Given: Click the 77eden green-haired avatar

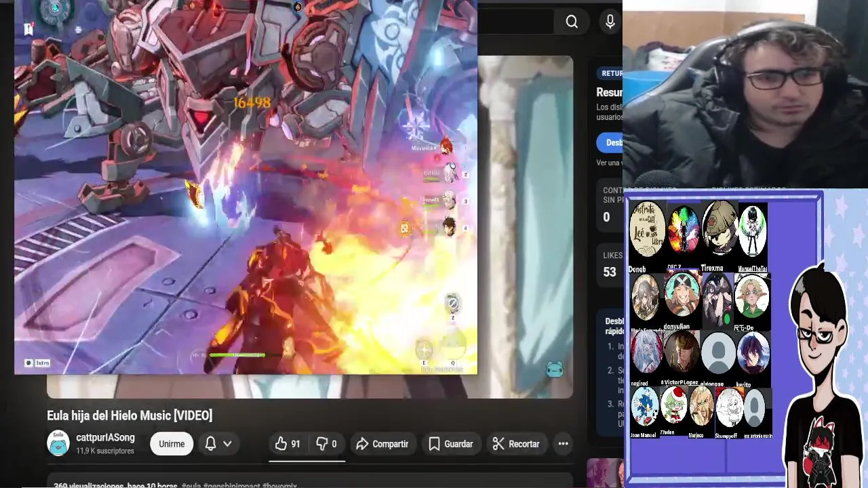Looking at the screenshot, I should [673, 405].
